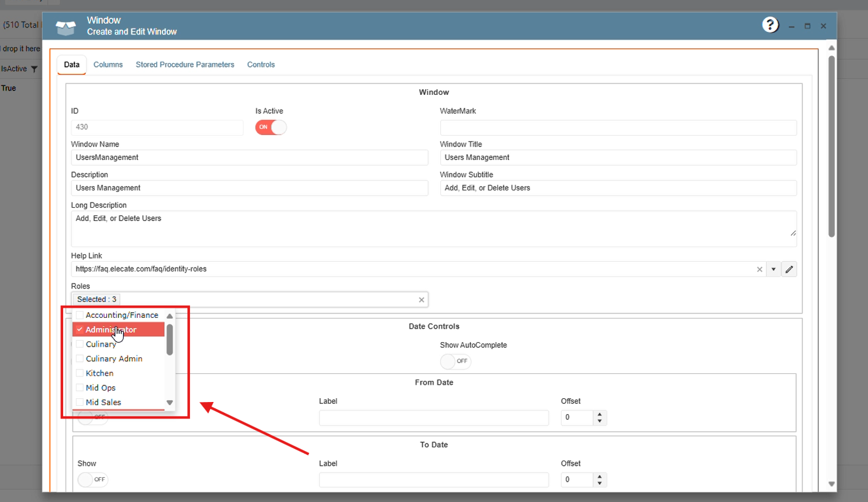Click the To Date Label input field

click(433, 480)
